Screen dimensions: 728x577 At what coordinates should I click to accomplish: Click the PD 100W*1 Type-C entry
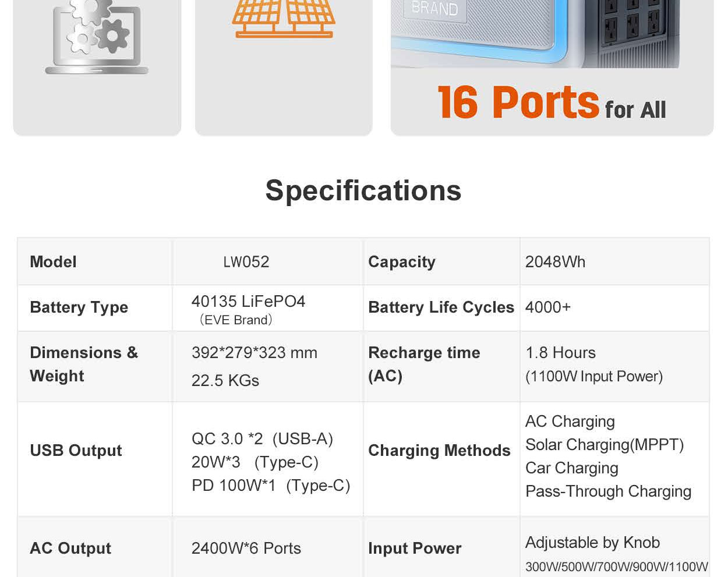click(x=271, y=486)
